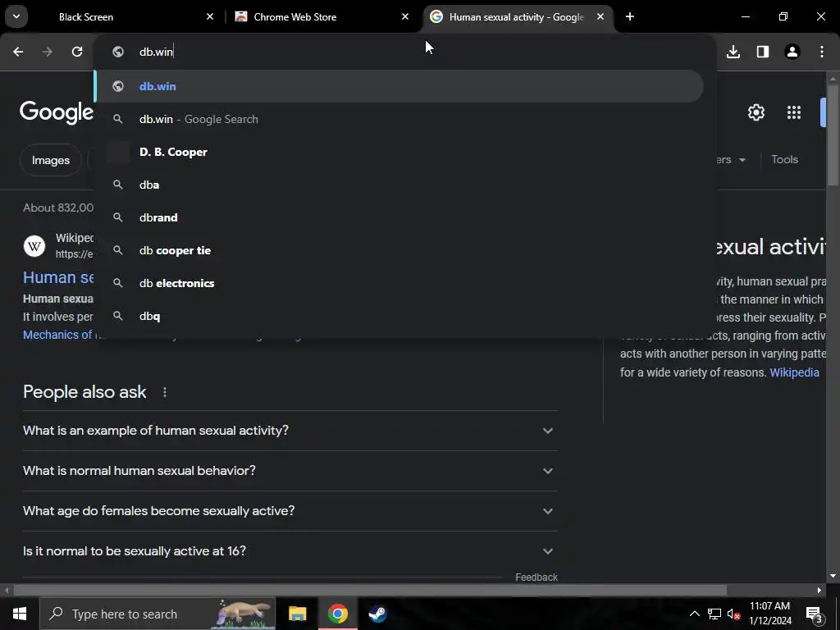Launch Steam from the taskbar
The width and height of the screenshot is (840, 630).
[377, 614]
